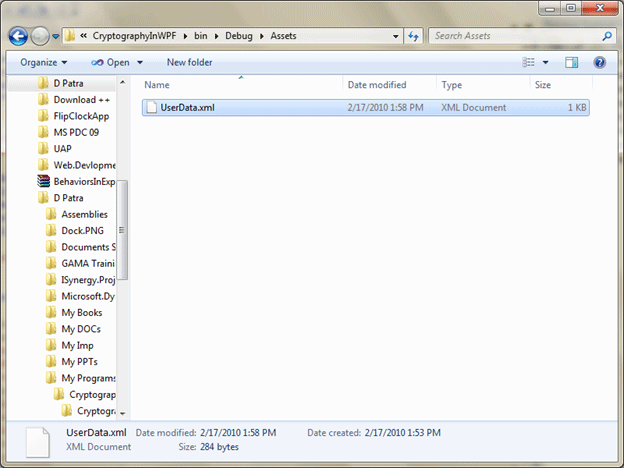The height and width of the screenshot is (468, 624).
Task: Select CryptographyInWPF in address bar
Action: pos(135,36)
